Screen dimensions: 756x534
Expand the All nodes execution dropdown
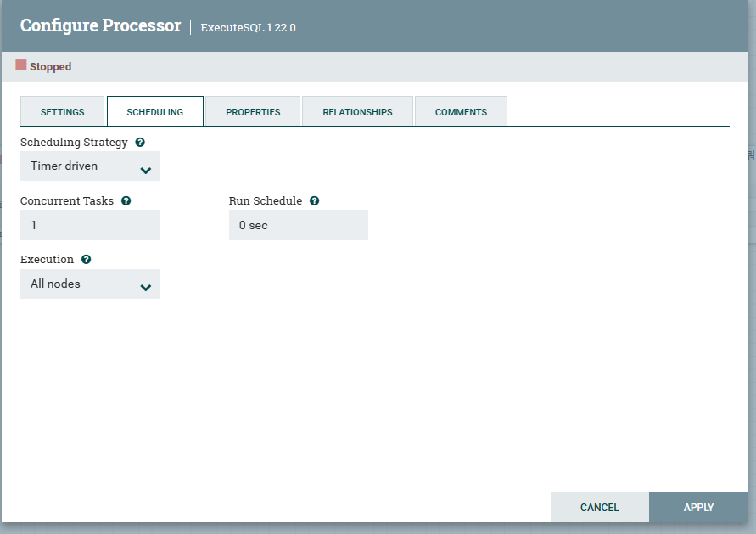pyautogui.click(x=90, y=284)
